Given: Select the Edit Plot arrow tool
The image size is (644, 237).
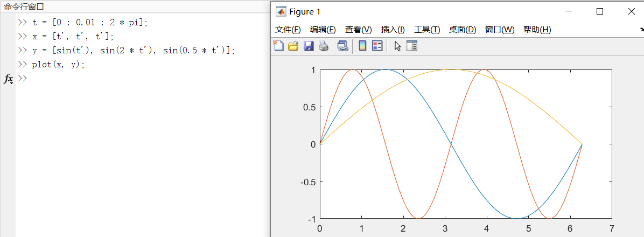Looking at the screenshot, I should point(397,46).
